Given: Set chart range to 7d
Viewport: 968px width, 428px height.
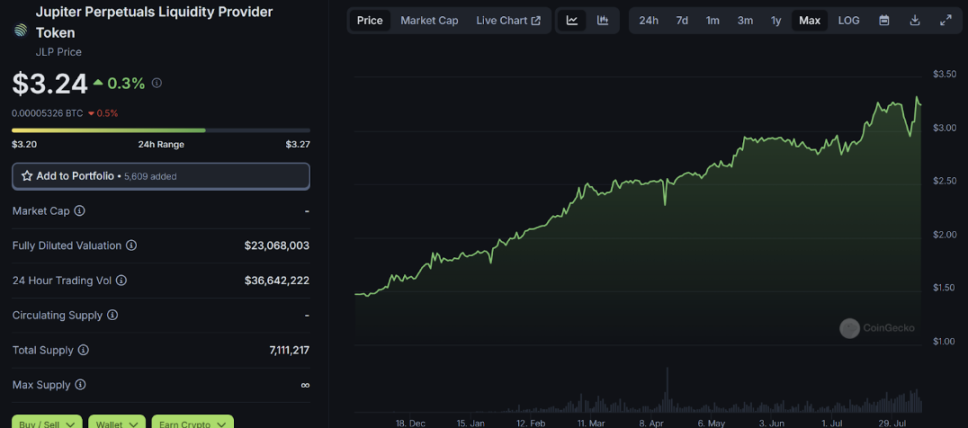Looking at the screenshot, I should coord(682,20).
